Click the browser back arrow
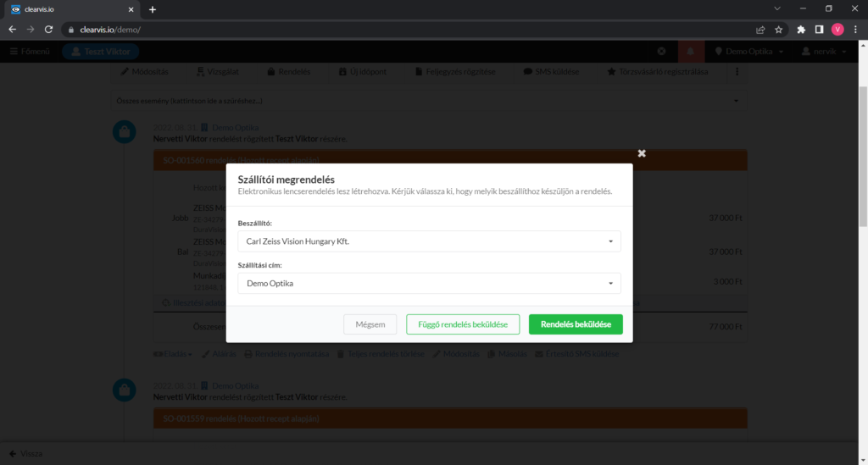868x465 pixels. point(12,30)
